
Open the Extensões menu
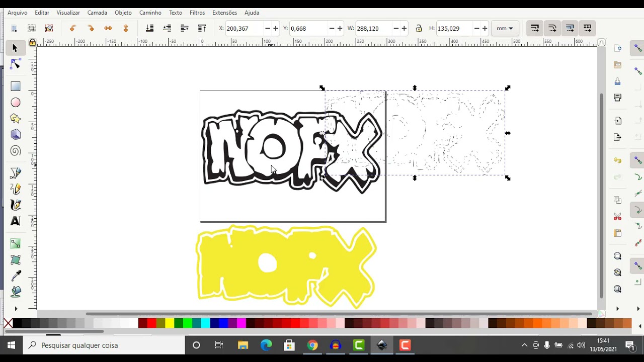(225, 13)
